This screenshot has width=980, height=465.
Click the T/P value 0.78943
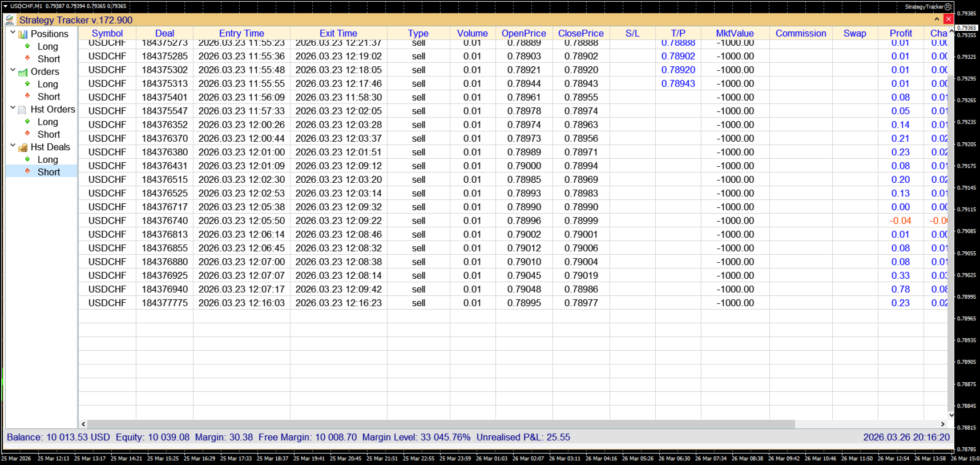[x=678, y=83]
